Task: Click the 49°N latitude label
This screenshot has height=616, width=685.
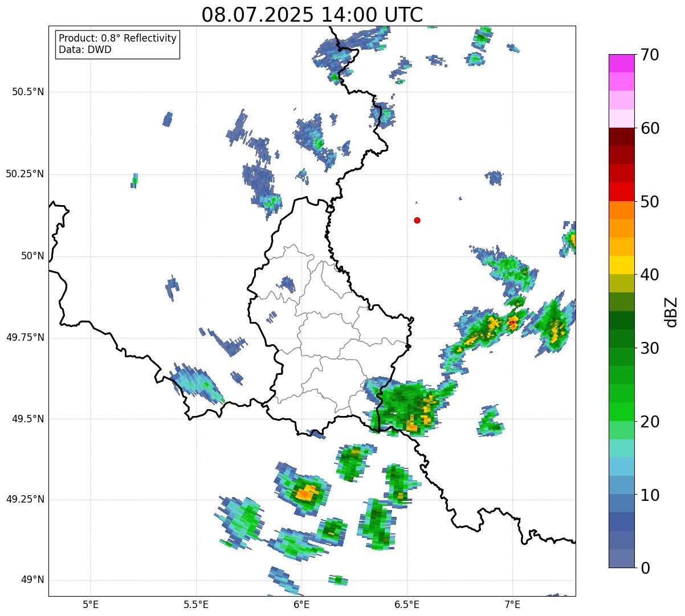Action: [32, 580]
